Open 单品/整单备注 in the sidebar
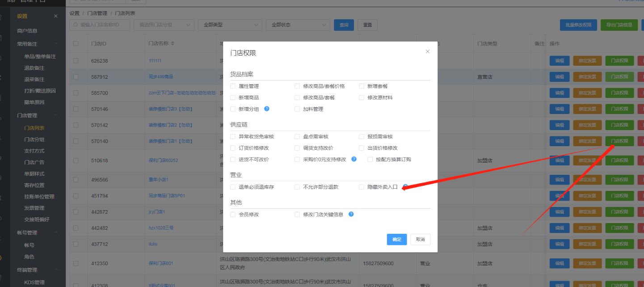Viewport: 644px width, 287px height. 40,56
